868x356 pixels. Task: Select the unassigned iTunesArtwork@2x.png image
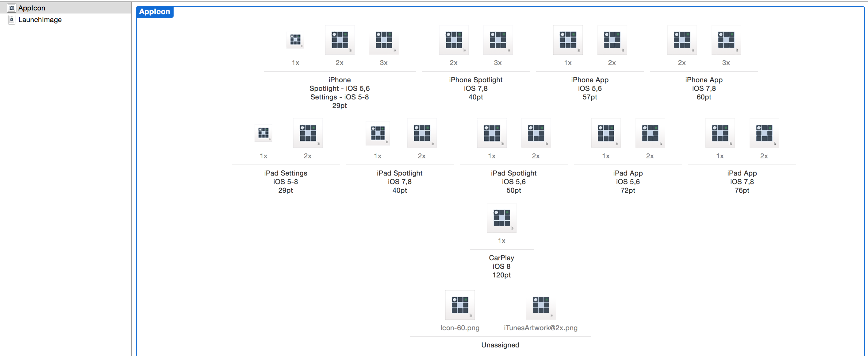(541, 305)
